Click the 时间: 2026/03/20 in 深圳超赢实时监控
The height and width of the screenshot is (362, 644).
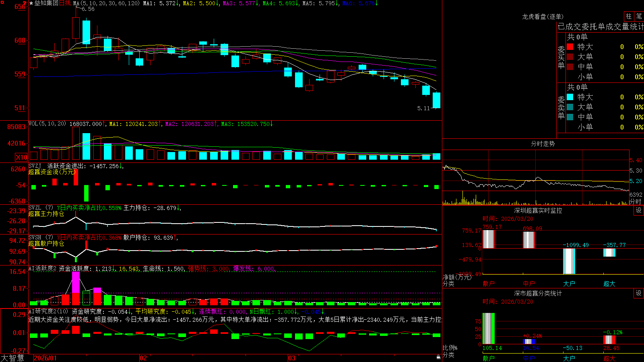(x=508, y=219)
